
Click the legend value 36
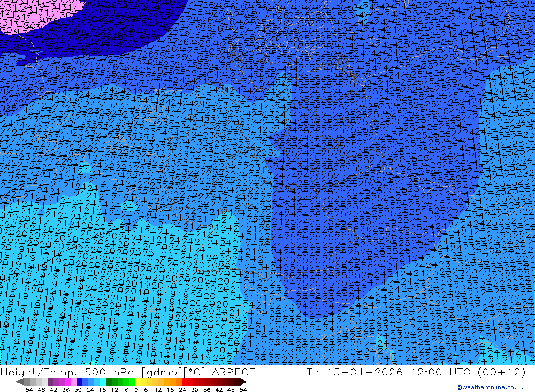tap(207, 390)
